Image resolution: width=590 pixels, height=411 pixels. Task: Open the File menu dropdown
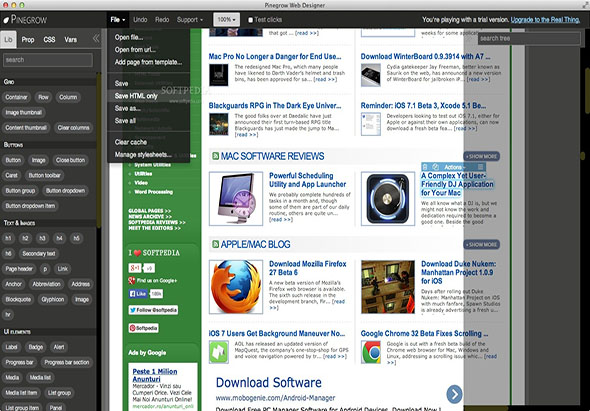tap(118, 20)
